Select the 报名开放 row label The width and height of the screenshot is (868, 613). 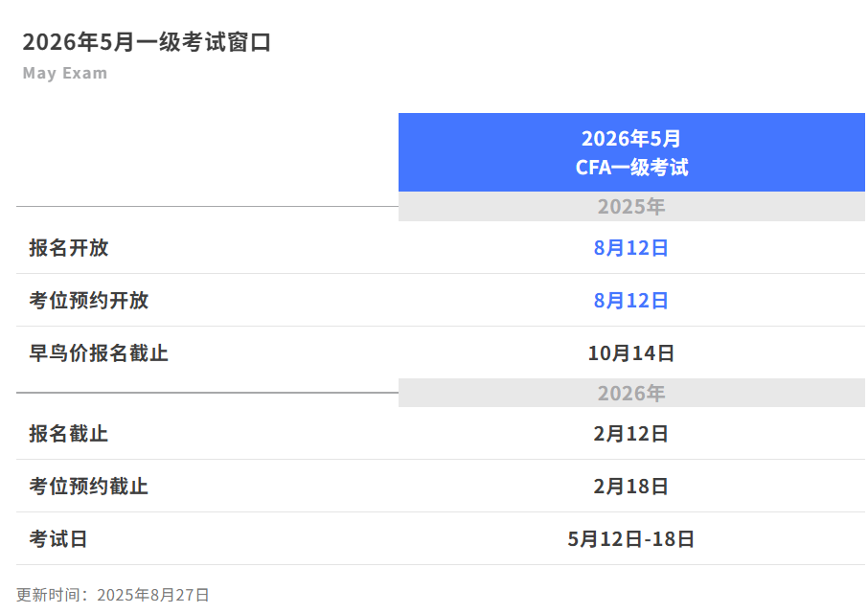click(69, 248)
